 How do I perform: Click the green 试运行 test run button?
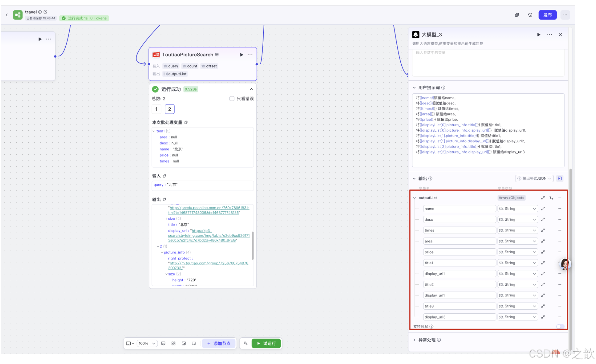(x=266, y=344)
